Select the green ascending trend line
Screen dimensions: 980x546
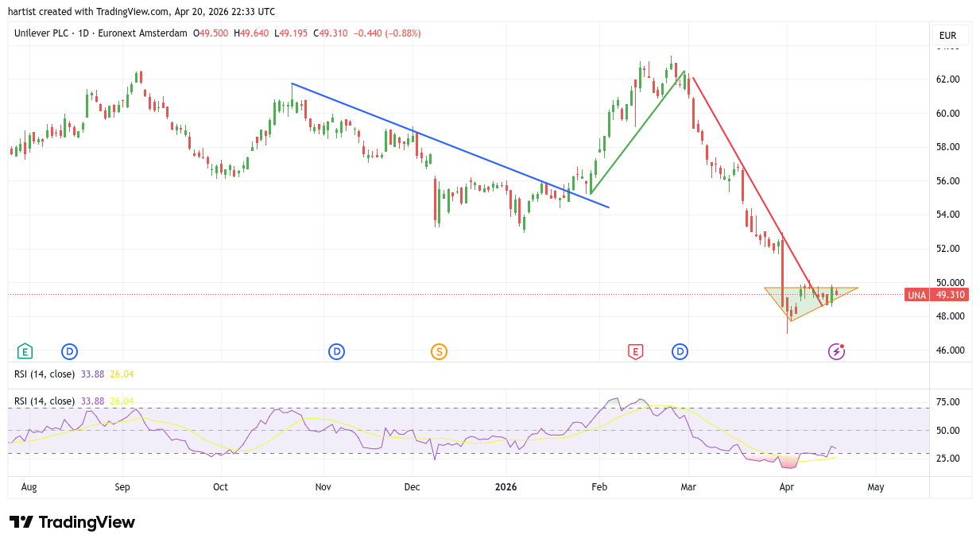point(636,134)
